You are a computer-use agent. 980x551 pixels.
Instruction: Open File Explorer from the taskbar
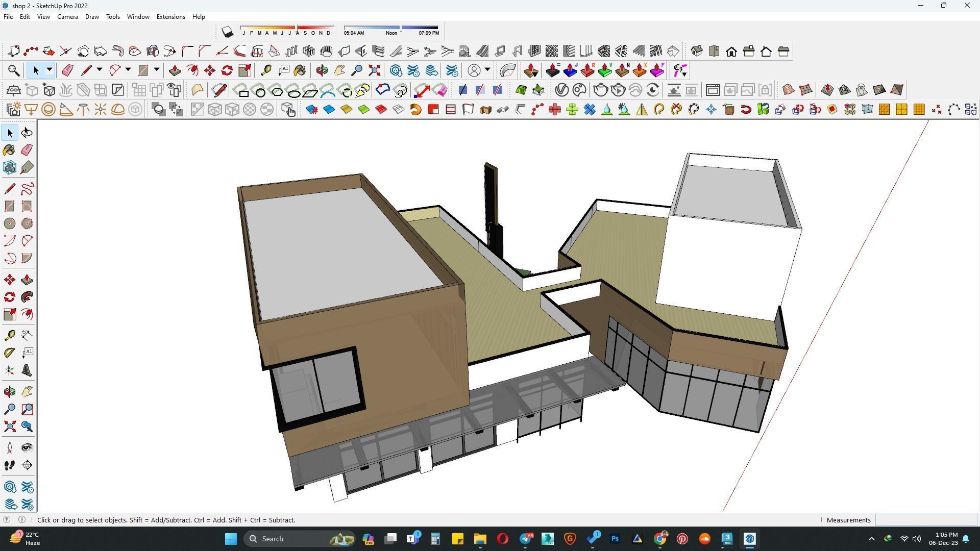(480, 539)
